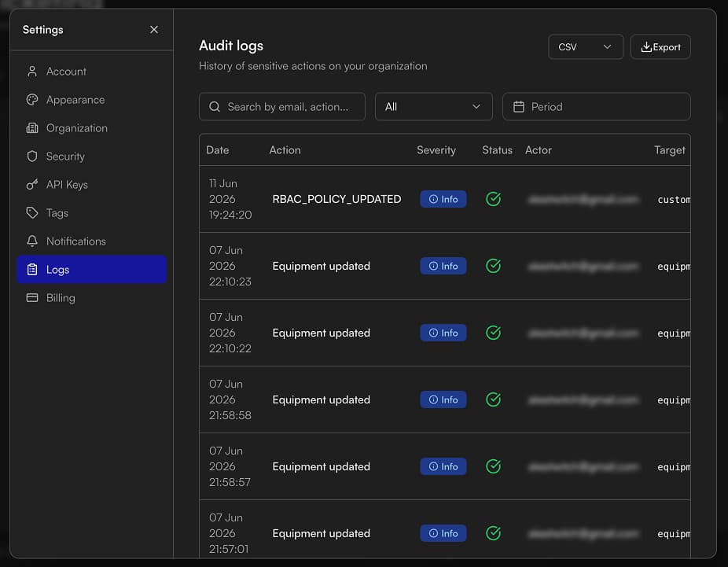This screenshot has height=567, width=728.
Task: Click success checkmark in 22:10:22 row
Action: (493, 333)
